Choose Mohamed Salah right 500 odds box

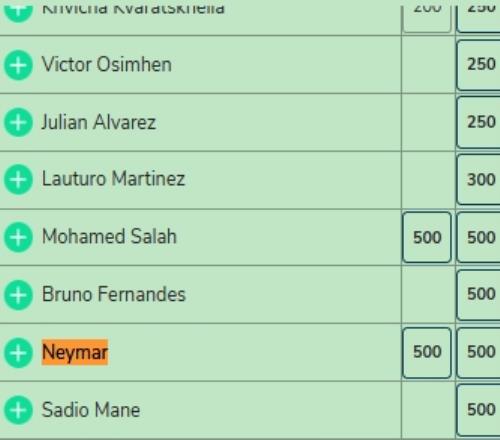[x=478, y=237]
